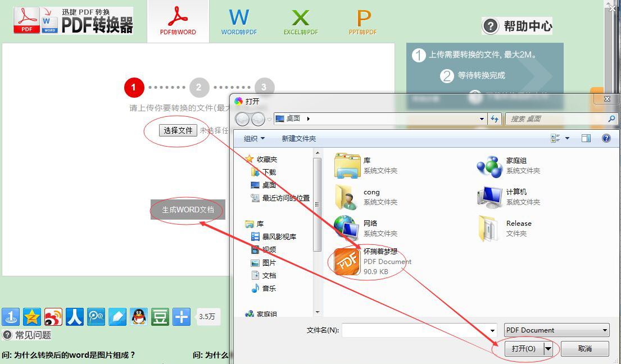Switch to the PDF转WORD tab
Screen dimensions: 621x364
(178, 21)
